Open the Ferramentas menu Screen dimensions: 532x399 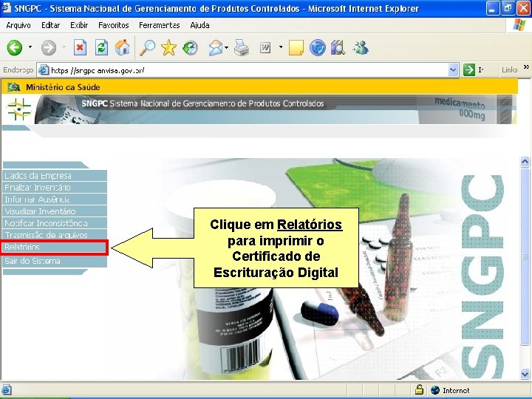(x=159, y=25)
